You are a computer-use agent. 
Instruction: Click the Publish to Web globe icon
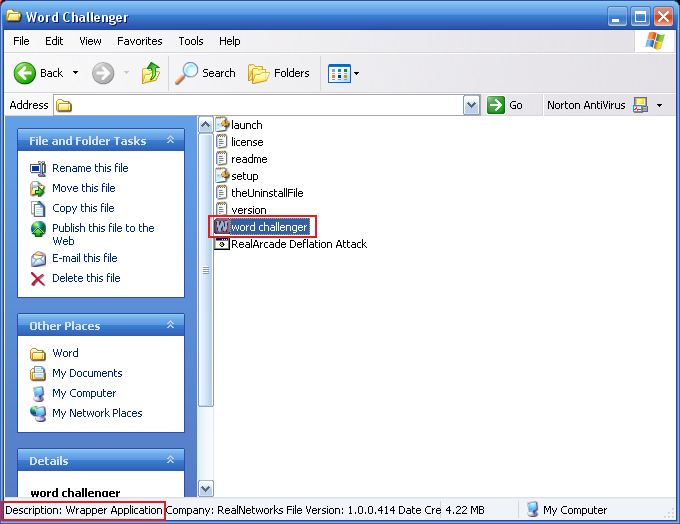(38, 229)
